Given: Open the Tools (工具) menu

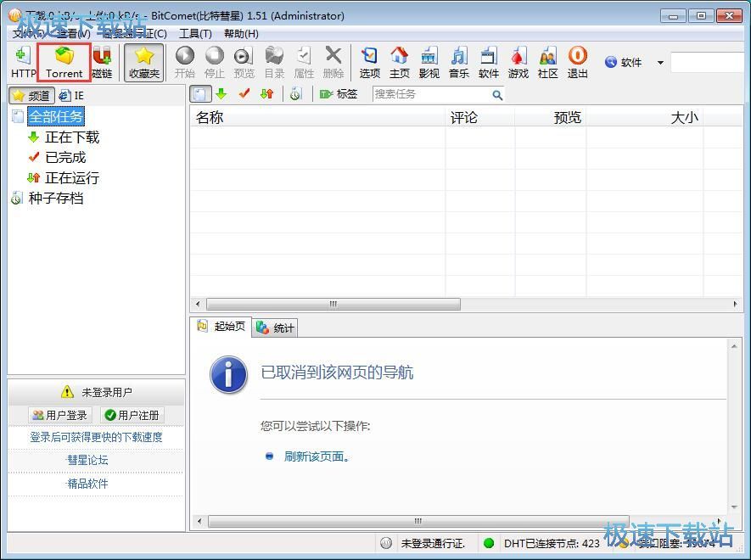Looking at the screenshot, I should [x=195, y=34].
